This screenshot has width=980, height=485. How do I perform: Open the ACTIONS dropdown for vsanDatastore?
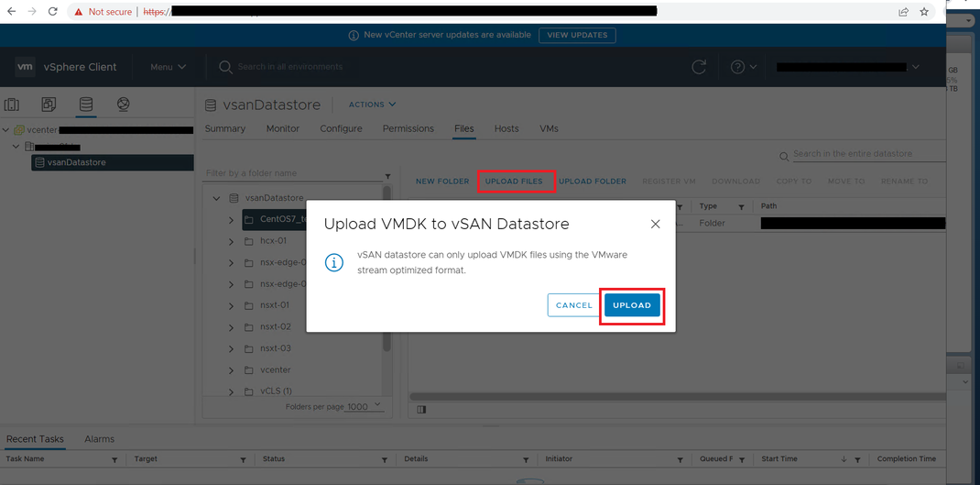pos(373,105)
